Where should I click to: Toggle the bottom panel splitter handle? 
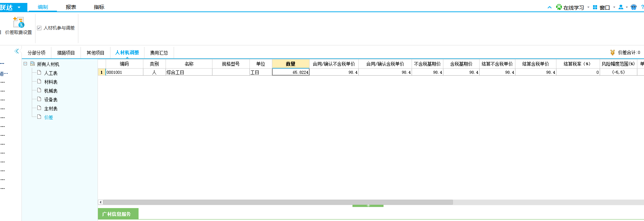point(368,206)
